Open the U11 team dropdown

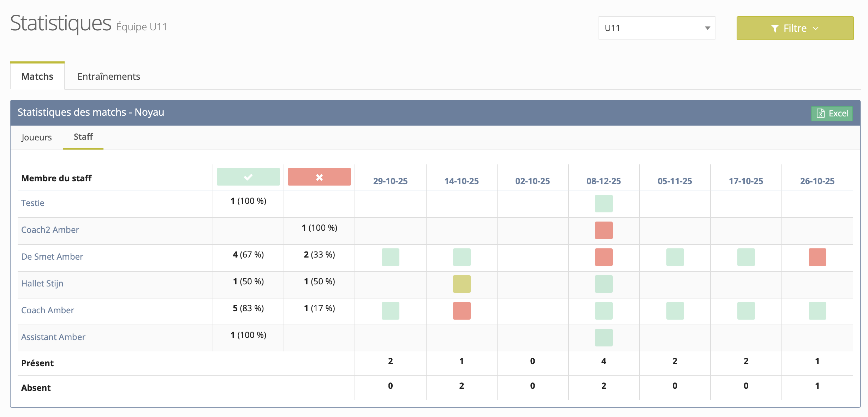[x=656, y=28]
